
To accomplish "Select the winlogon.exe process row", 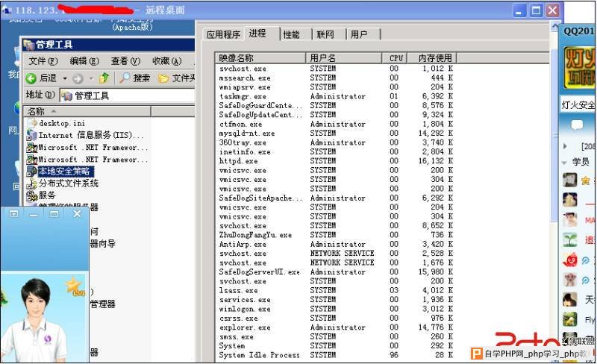I will pos(336,309).
